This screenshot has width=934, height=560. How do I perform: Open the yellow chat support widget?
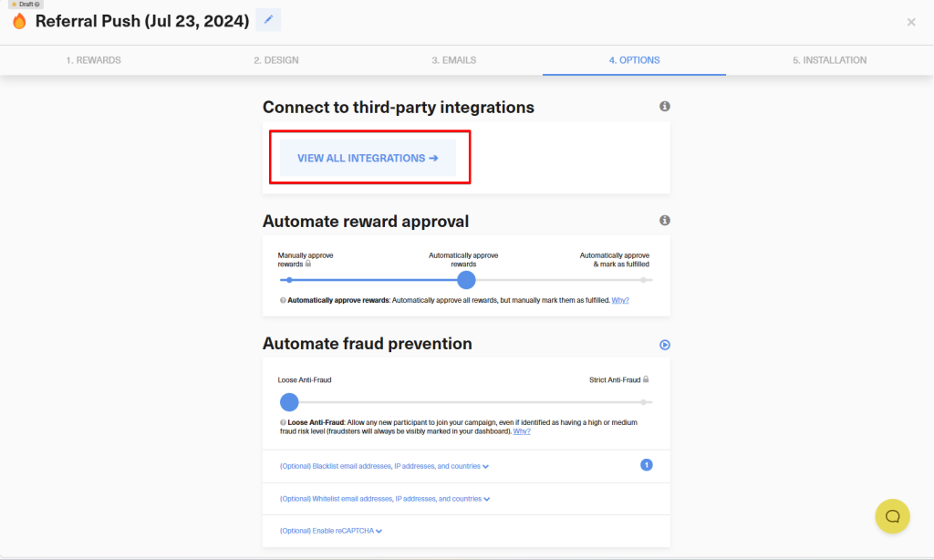pyautogui.click(x=892, y=516)
